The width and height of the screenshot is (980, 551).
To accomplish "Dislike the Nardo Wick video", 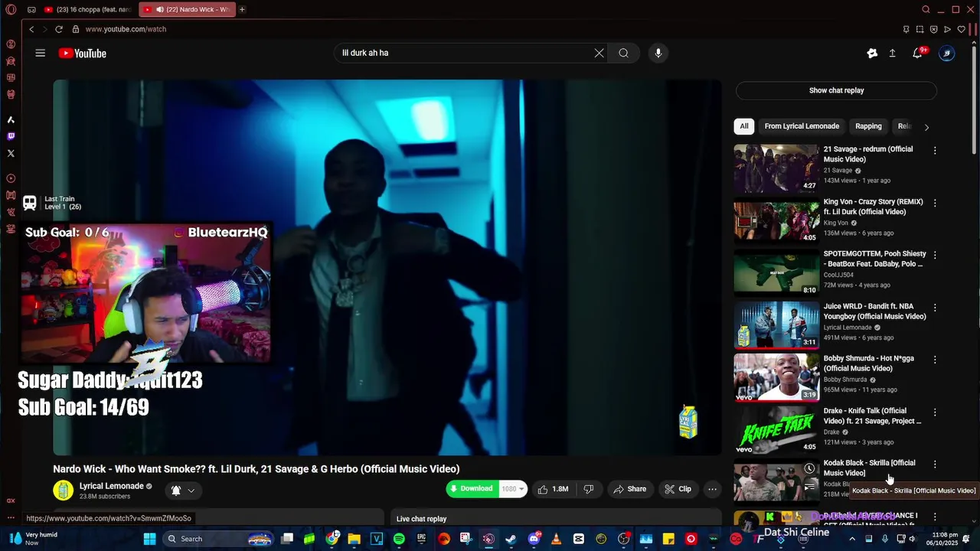I will point(589,489).
